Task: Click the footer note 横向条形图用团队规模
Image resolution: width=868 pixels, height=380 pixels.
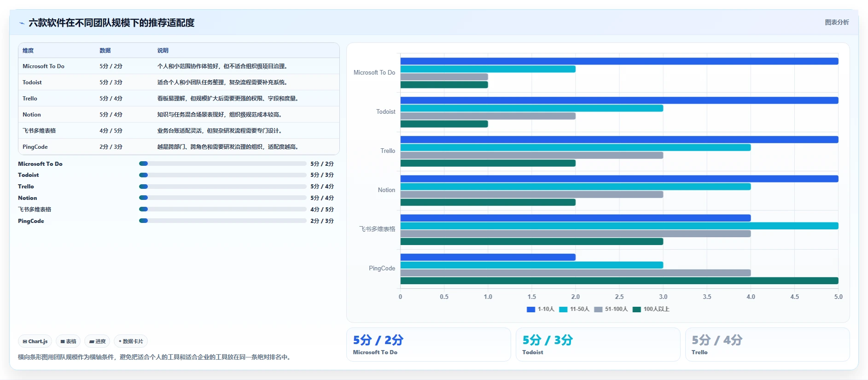Action: click(155, 357)
